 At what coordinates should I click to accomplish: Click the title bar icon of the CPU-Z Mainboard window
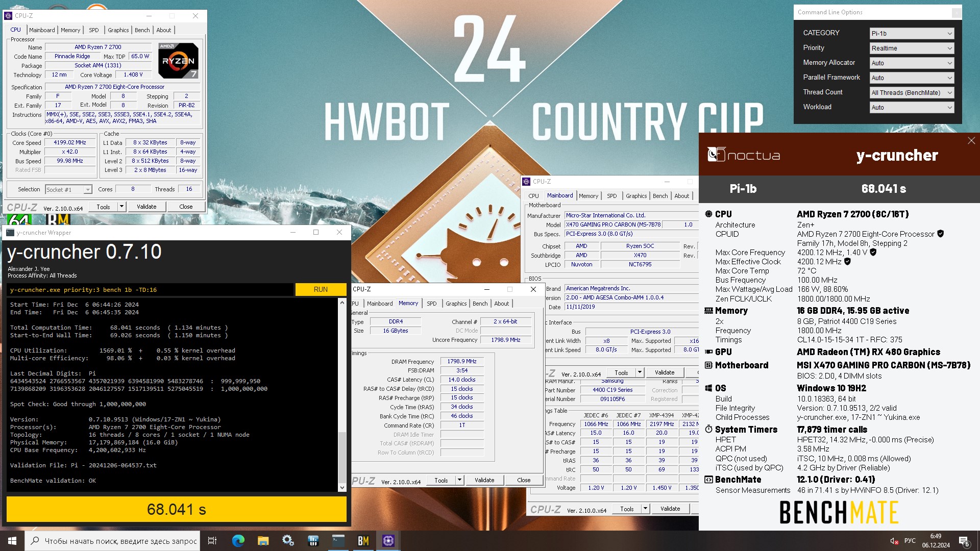pyautogui.click(x=526, y=182)
